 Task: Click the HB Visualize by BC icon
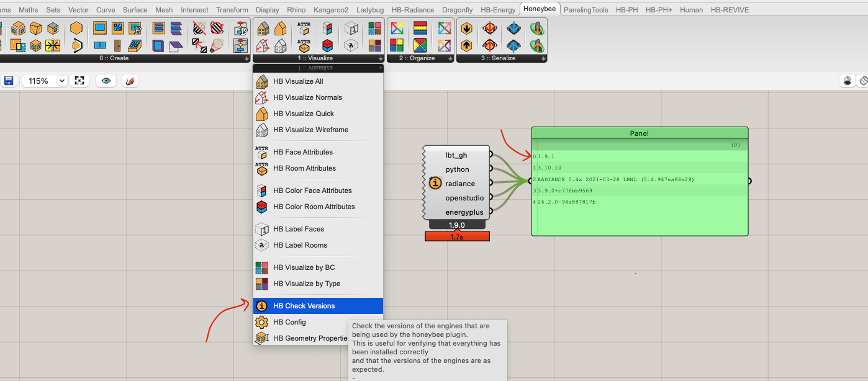click(262, 267)
